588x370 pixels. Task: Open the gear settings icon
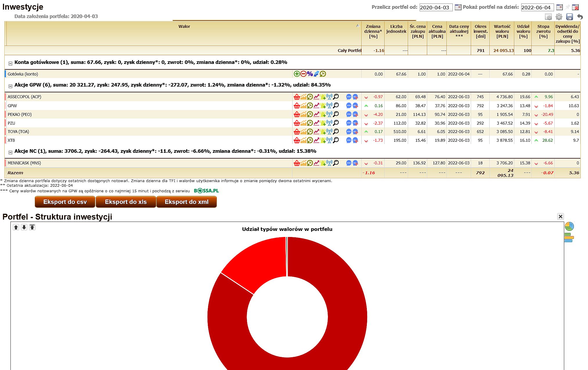pyautogui.click(x=559, y=17)
